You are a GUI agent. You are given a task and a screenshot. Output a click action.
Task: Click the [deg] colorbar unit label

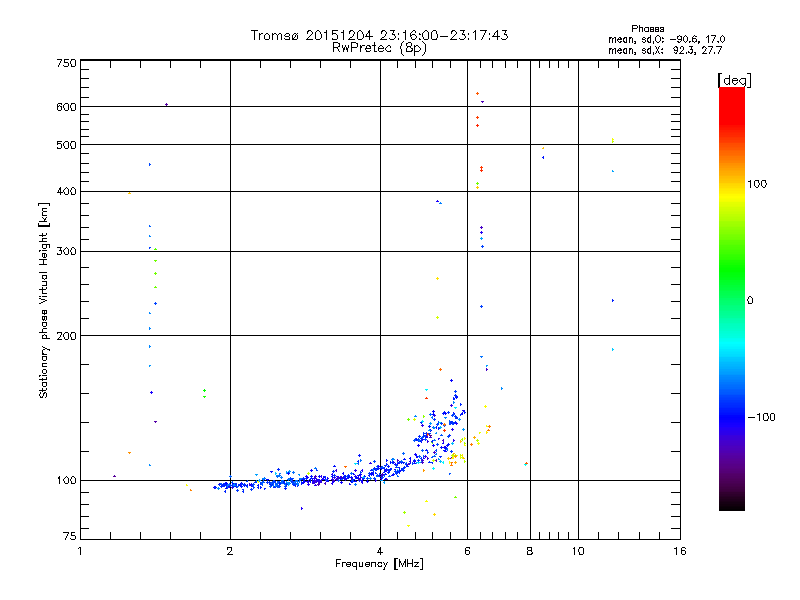tap(734, 81)
